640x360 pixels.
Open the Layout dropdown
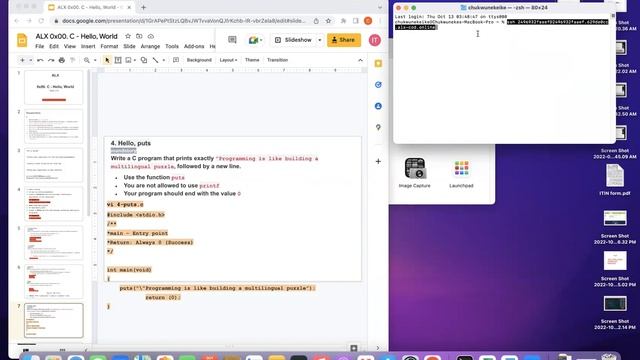point(228,60)
